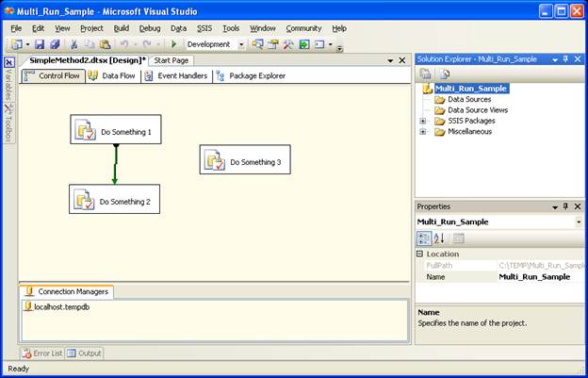Click the Solution Explorer toolbar icon

coord(257,44)
